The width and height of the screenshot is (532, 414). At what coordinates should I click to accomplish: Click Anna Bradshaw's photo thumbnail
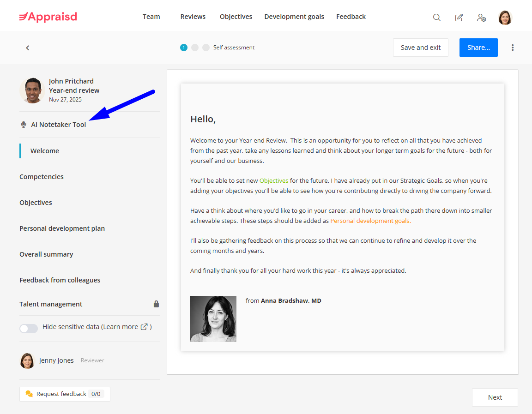(213, 319)
